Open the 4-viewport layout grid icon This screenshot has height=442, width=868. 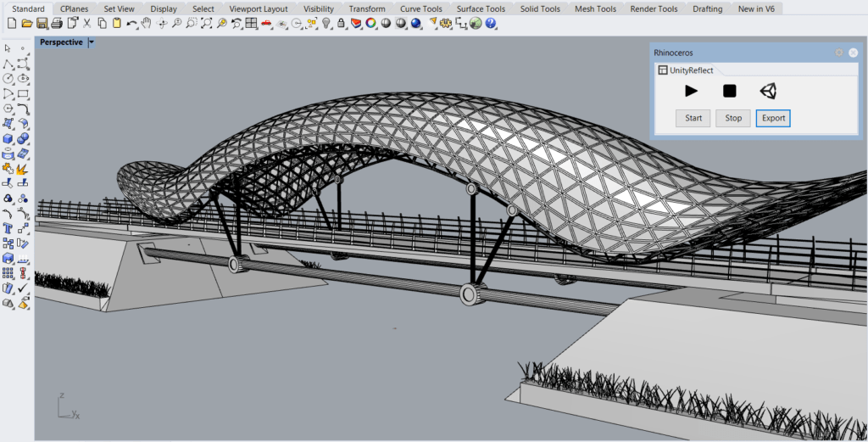(x=251, y=23)
